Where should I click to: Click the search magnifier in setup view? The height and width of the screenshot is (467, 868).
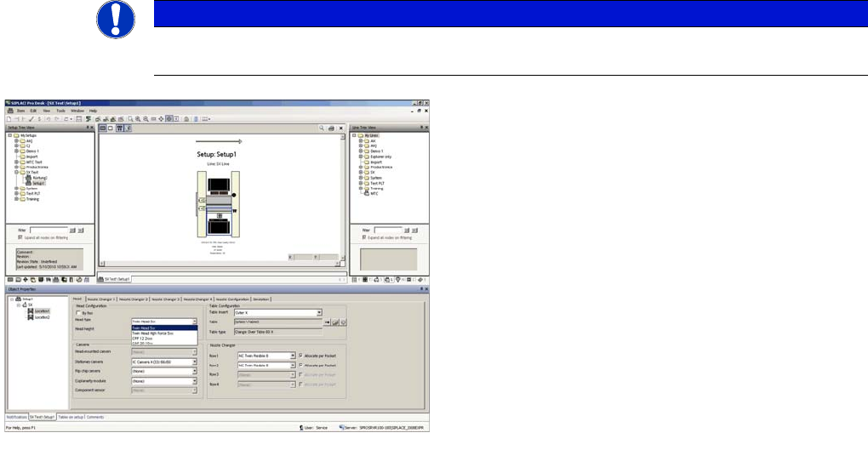tap(322, 128)
